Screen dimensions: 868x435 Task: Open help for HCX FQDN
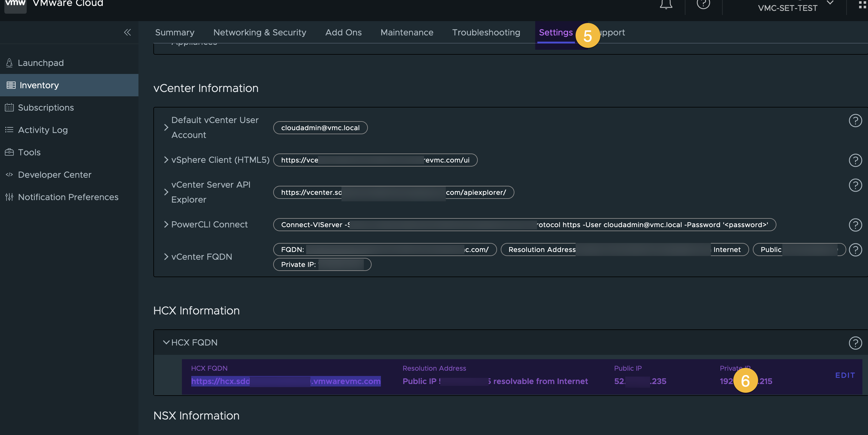tap(855, 343)
